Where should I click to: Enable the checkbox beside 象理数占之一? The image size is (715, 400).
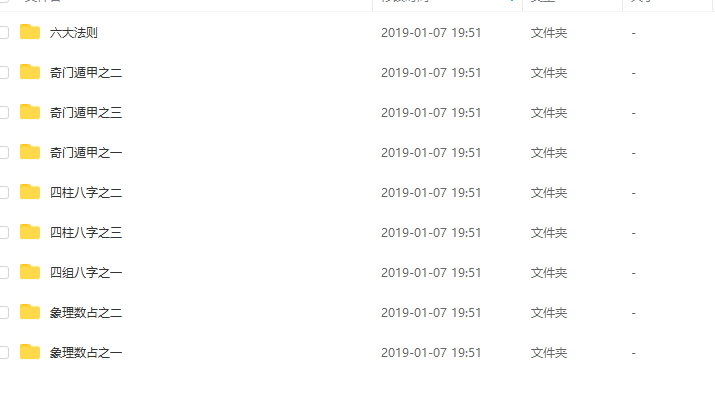pos(4,353)
